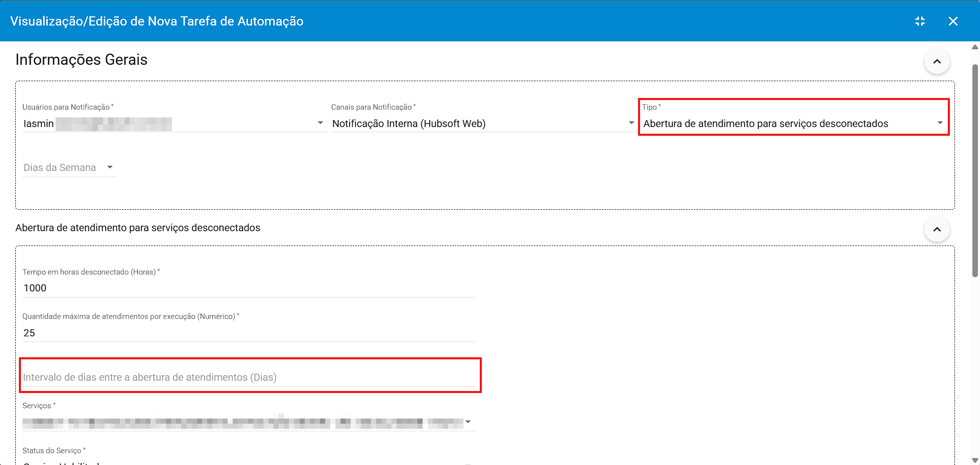This screenshot has width=980, height=465.
Task: Click the Informações Gerais heading
Action: [x=81, y=60]
